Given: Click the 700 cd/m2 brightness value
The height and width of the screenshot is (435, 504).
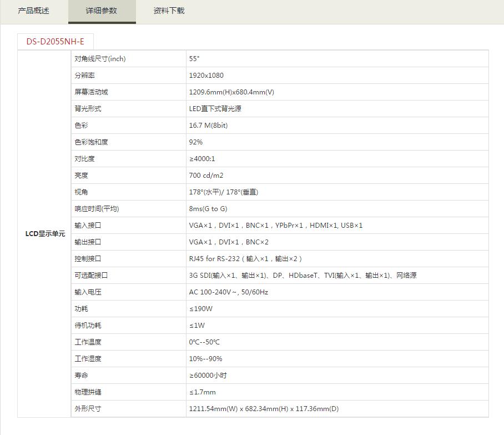Looking at the screenshot, I should pyautogui.click(x=206, y=176).
